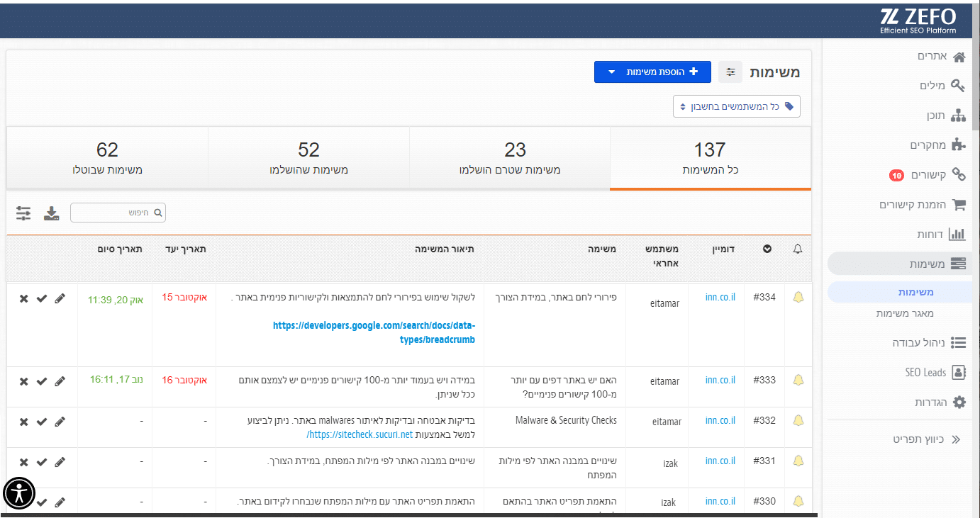The width and height of the screenshot is (980, 518).
Task: Mark task #333 complete with checkmark icon
Action: click(42, 381)
